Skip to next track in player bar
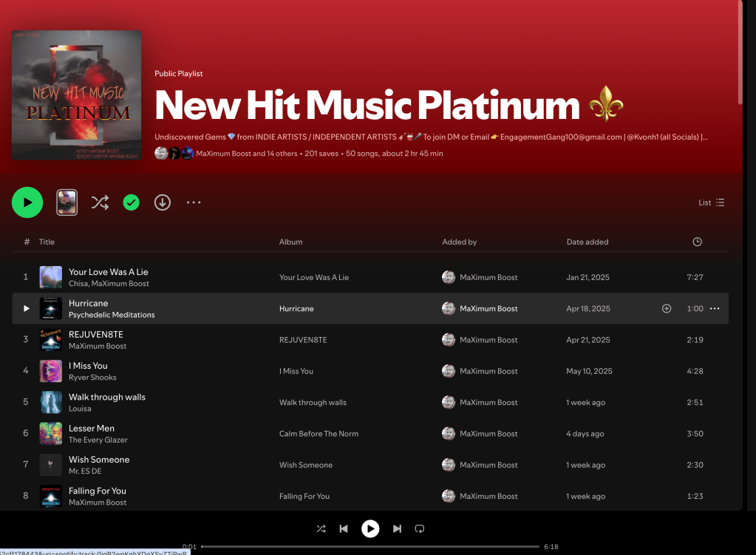This screenshot has height=555, width=756. [397, 529]
